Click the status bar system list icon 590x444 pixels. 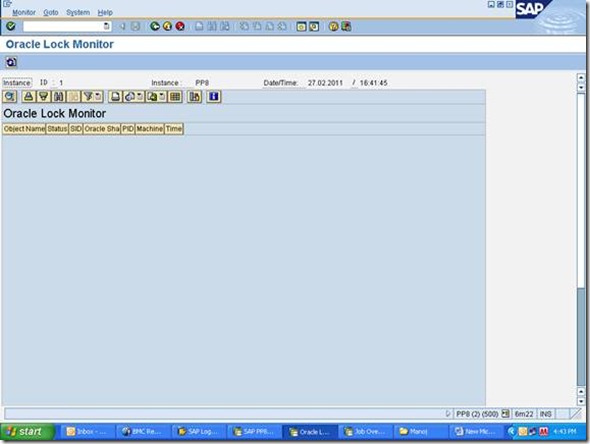pos(505,414)
